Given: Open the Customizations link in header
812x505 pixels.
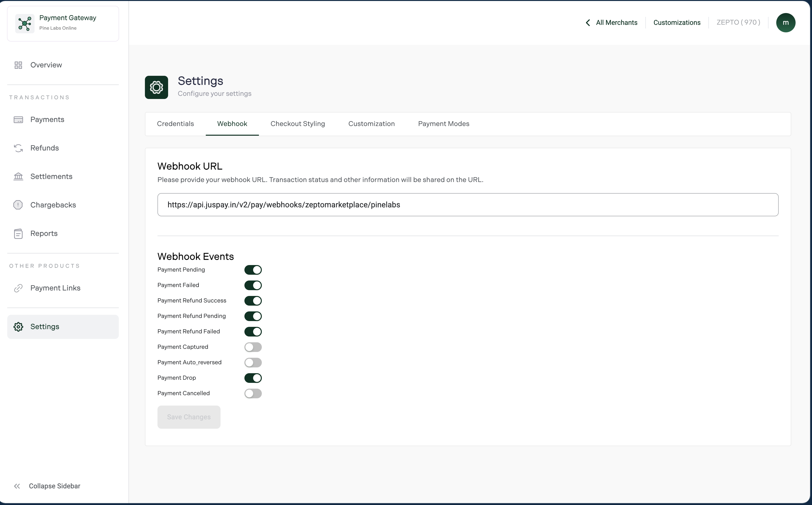Looking at the screenshot, I should coord(677,22).
